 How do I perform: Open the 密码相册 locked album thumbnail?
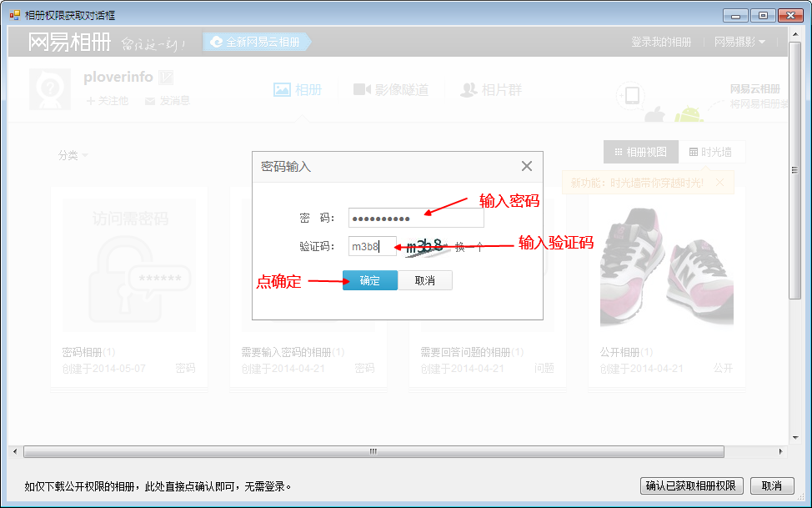pos(129,265)
